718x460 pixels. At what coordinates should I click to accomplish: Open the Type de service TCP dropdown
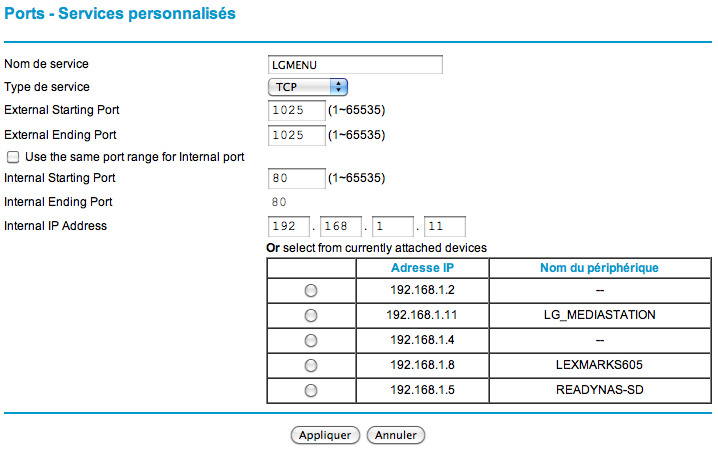pos(307,87)
